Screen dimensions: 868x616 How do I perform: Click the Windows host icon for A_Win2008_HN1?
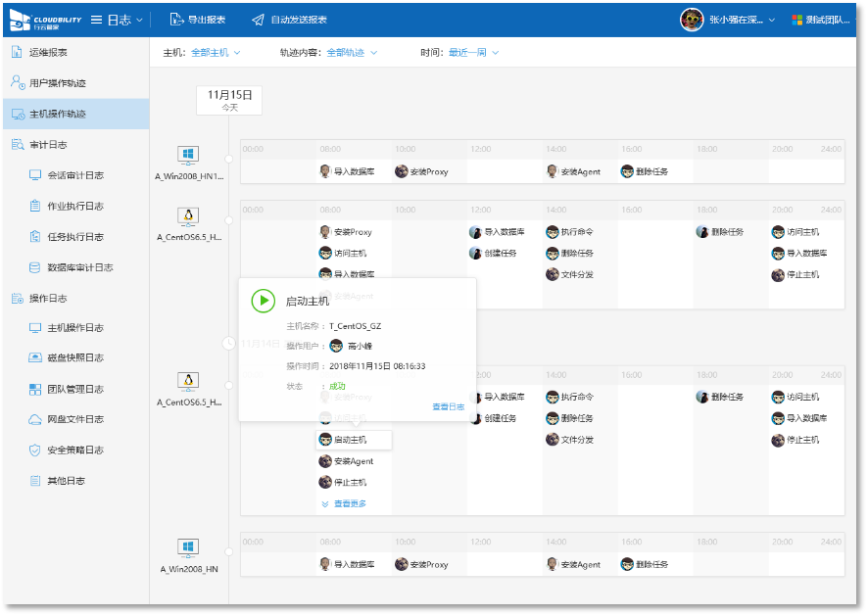188,155
